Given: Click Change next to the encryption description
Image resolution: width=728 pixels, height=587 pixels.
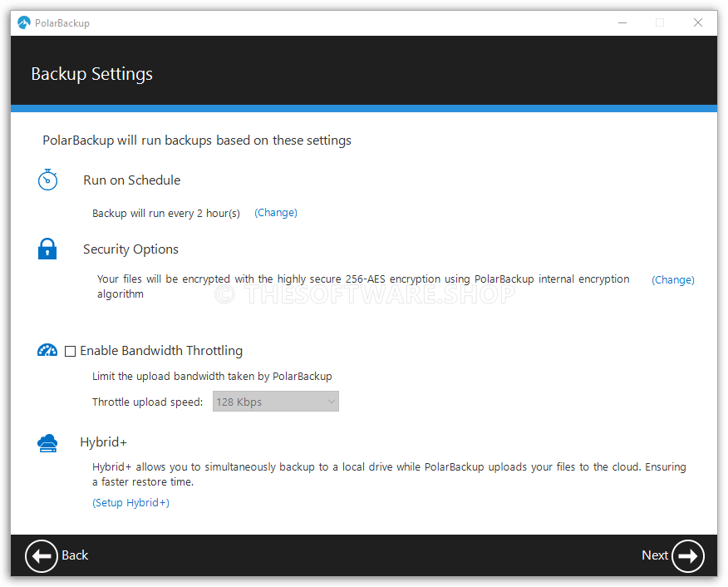Looking at the screenshot, I should click(672, 279).
